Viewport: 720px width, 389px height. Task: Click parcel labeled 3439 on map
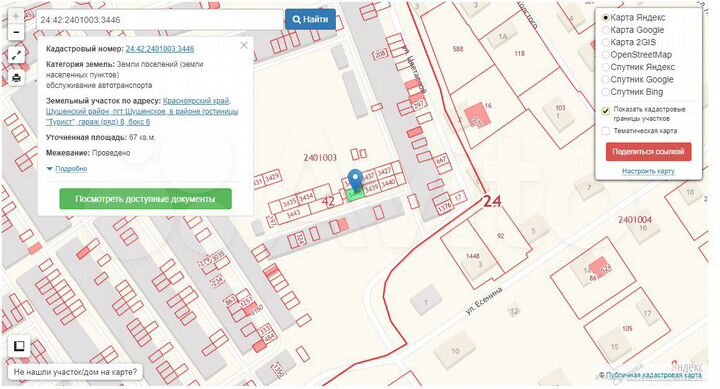point(371,187)
